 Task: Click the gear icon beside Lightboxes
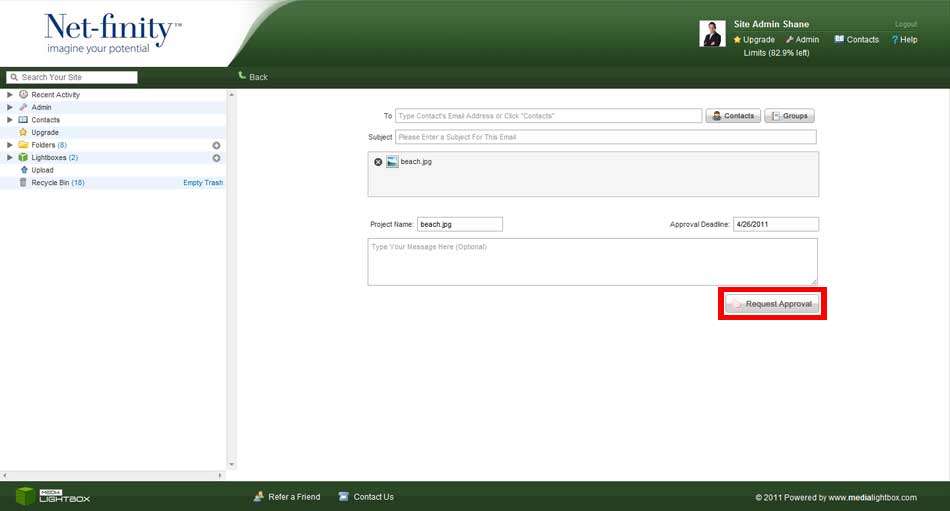(x=216, y=158)
